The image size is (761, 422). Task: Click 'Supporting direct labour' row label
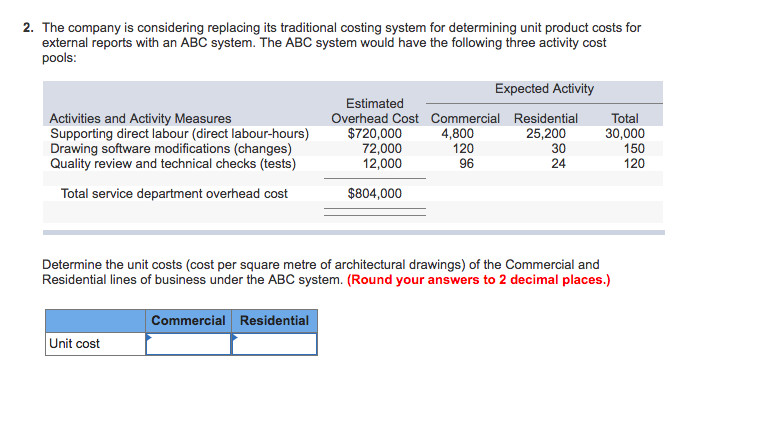tap(180, 133)
